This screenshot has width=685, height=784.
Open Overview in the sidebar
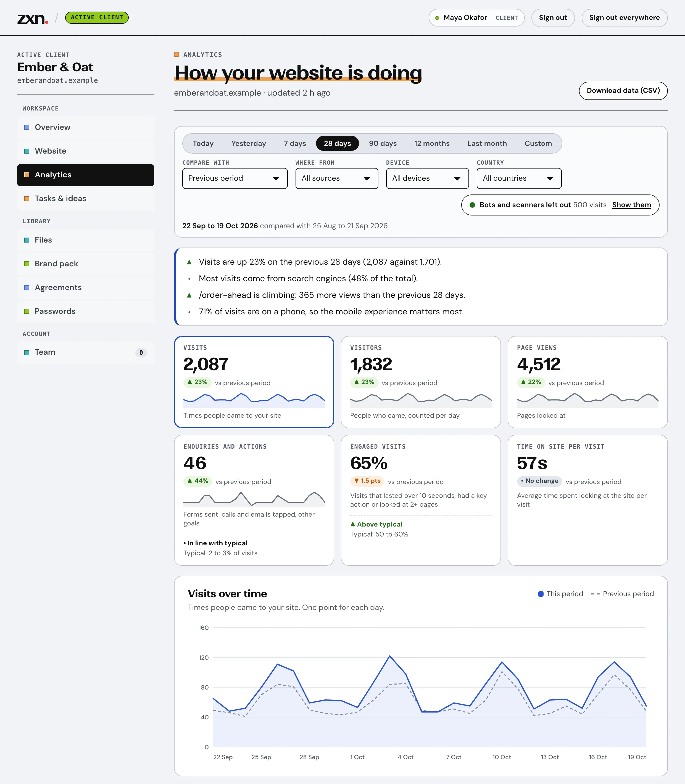tap(86, 127)
